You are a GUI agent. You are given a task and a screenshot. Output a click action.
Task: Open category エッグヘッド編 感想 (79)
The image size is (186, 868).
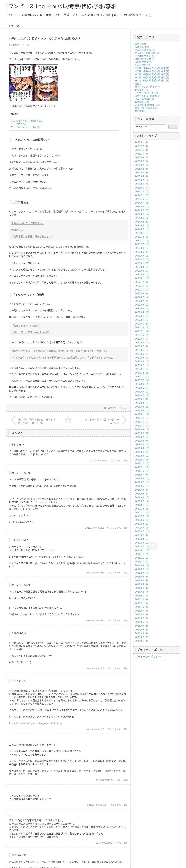point(147,53)
